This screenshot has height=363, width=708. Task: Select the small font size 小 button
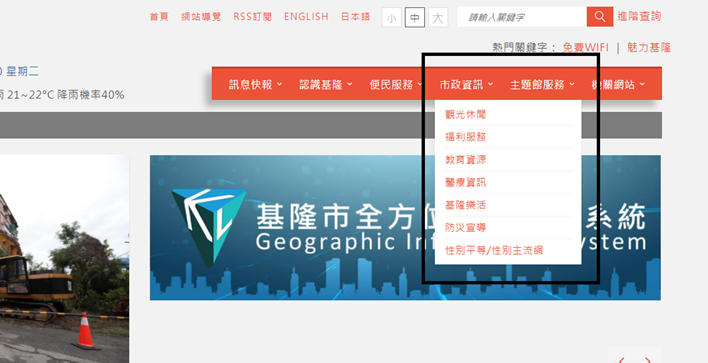391,18
